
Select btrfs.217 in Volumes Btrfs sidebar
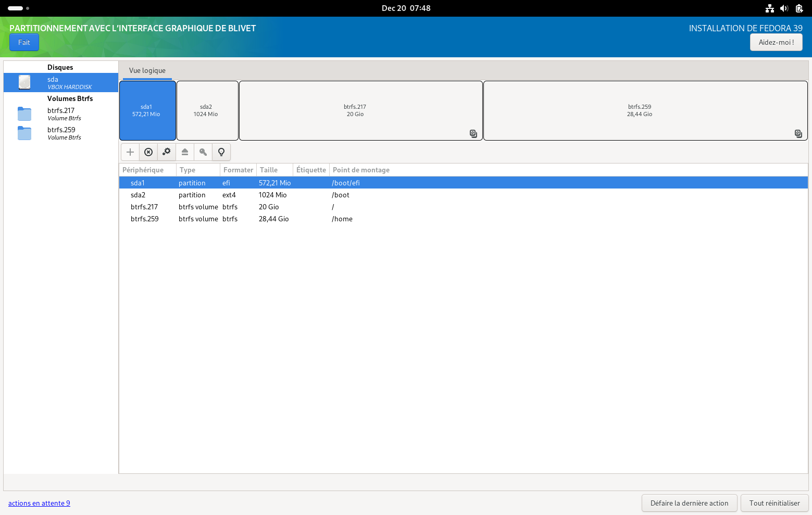61,114
